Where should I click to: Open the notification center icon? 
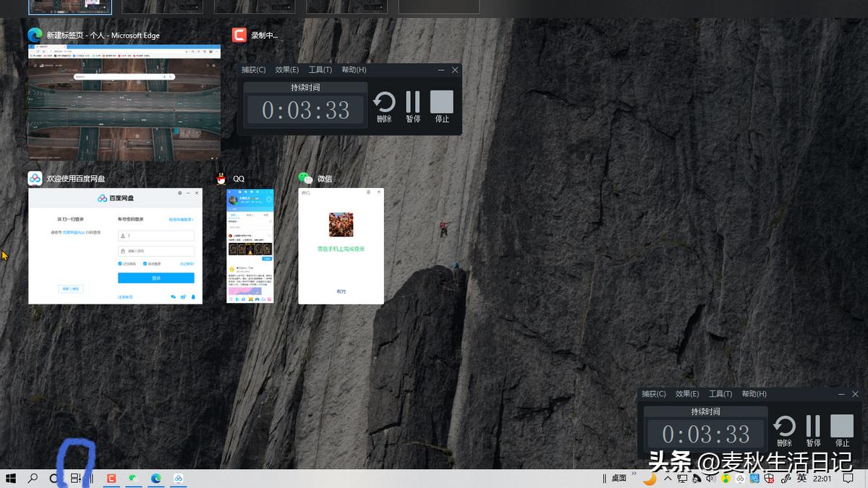(848, 479)
